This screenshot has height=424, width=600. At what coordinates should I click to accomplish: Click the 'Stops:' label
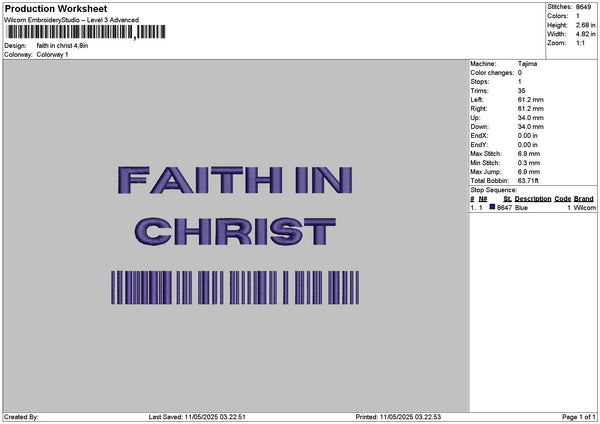click(480, 82)
